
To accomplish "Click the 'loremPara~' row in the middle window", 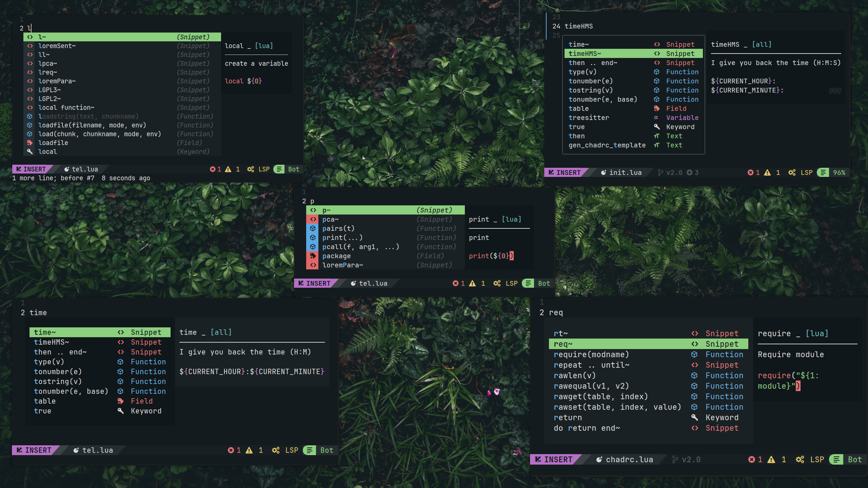I will tap(385, 265).
